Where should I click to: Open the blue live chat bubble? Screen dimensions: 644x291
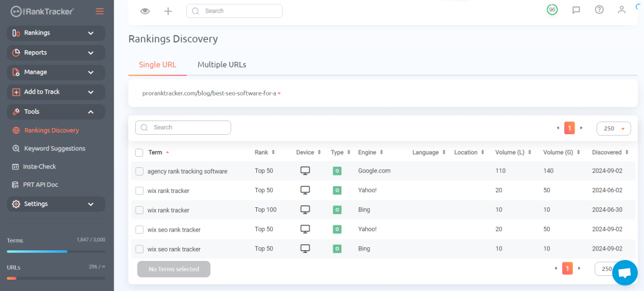pos(625,272)
